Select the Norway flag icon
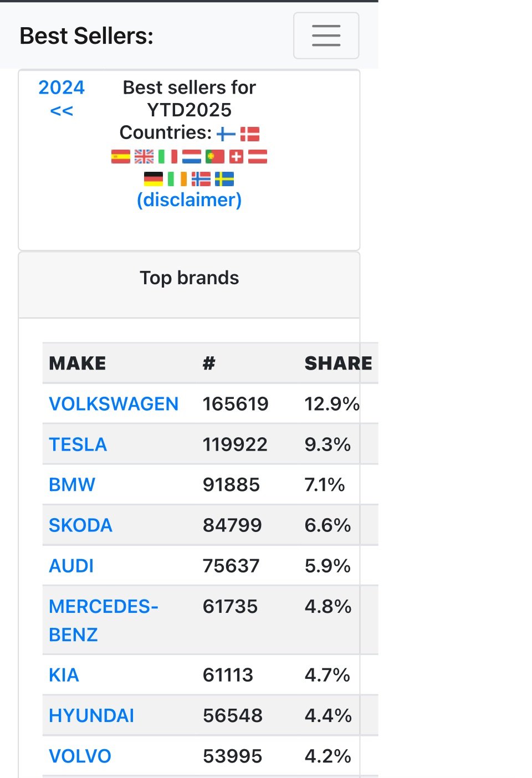 point(201,179)
